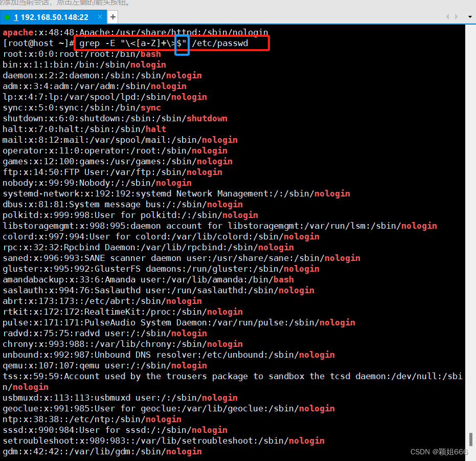Click the dbus System message bus line

coord(123,204)
